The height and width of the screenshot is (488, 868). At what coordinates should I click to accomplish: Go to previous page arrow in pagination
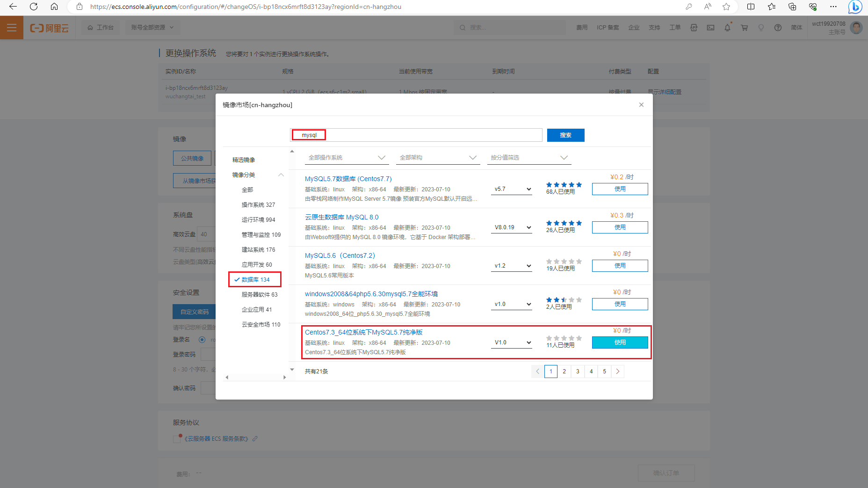click(x=538, y=371)
